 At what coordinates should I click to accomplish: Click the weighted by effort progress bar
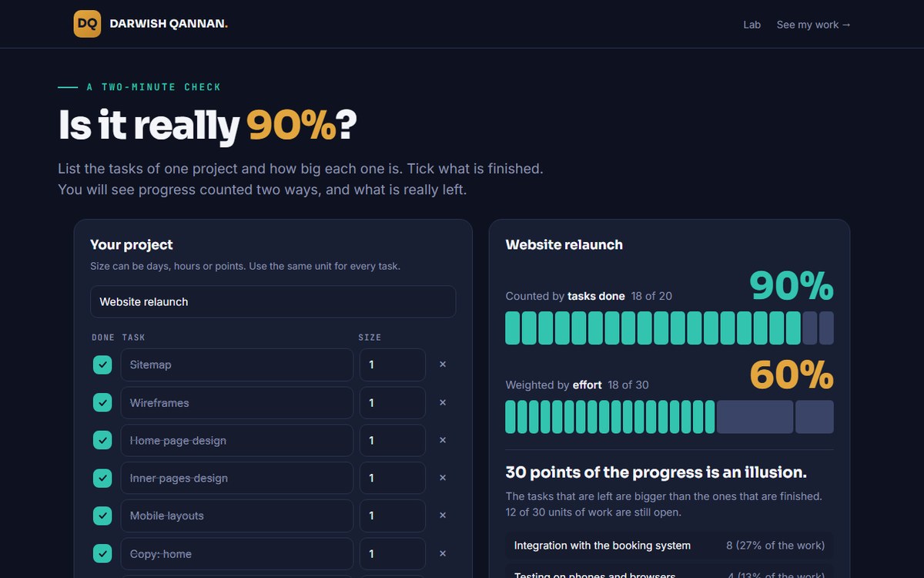coord(669,417)
